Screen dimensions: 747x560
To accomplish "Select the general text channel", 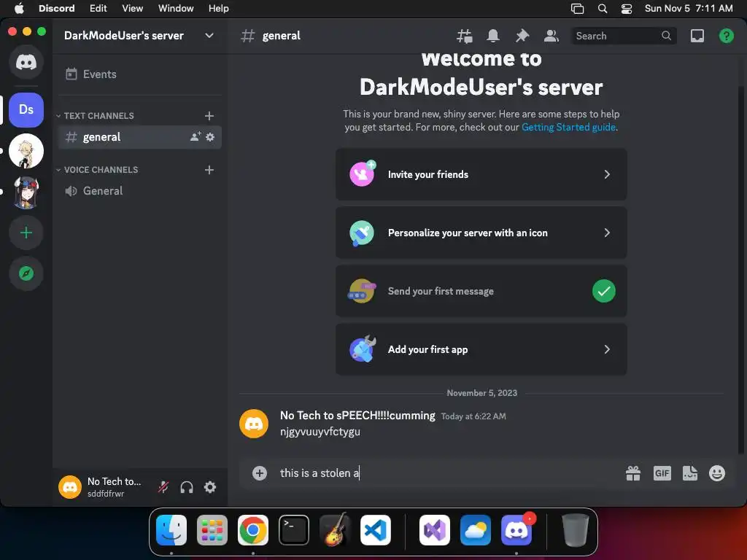I will coord(139,137).
